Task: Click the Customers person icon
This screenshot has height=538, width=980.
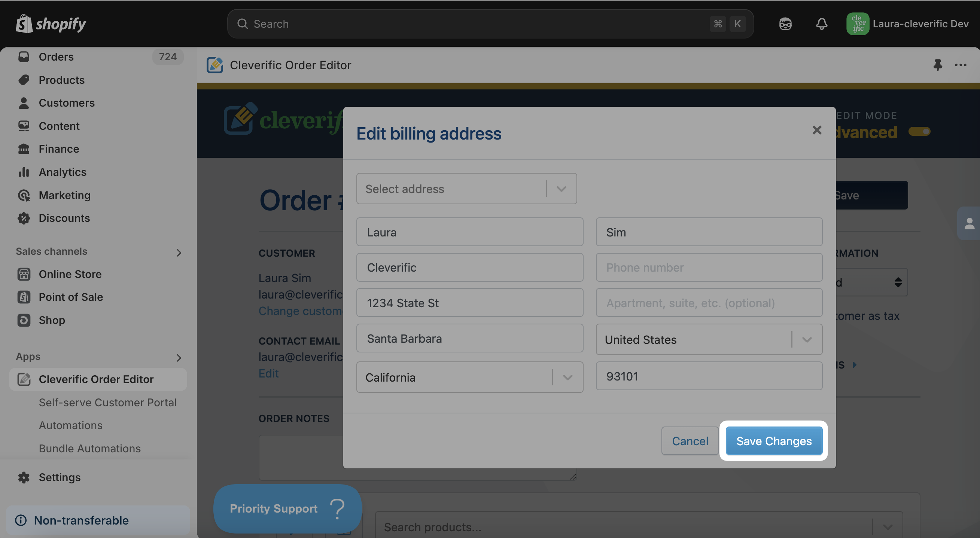Action: [x=24, y=103]
